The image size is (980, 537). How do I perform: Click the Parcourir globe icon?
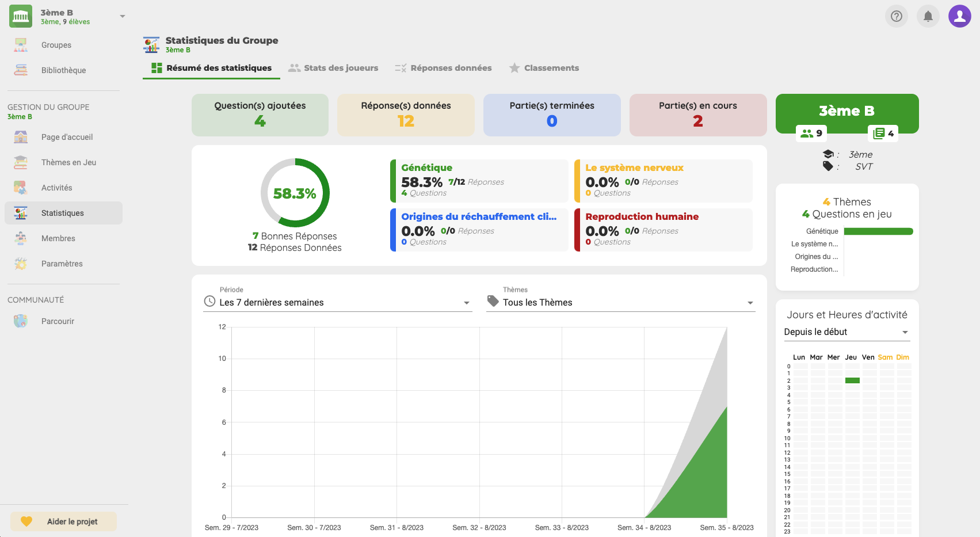click(21, 321)
